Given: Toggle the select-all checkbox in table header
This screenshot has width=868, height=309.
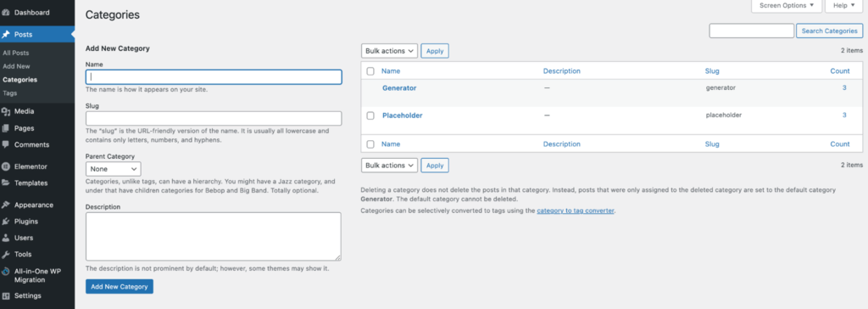Looking at the screenshot, I should (x=370, y=71).
